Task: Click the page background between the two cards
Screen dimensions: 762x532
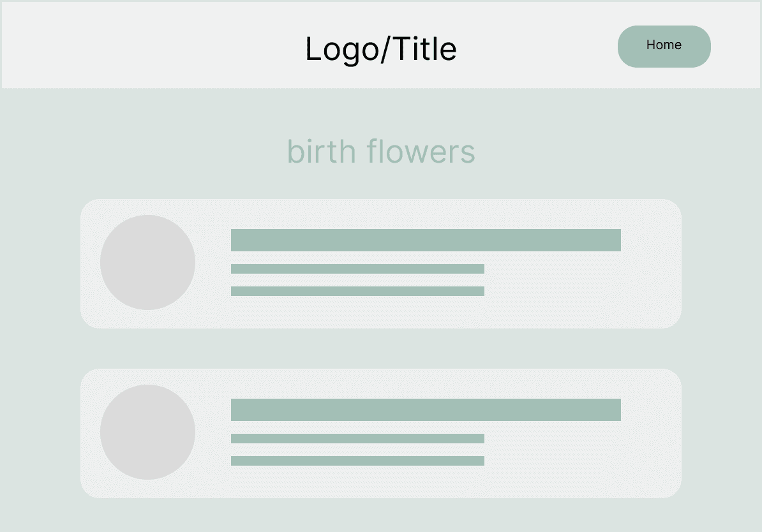Action: click(381, 348)
